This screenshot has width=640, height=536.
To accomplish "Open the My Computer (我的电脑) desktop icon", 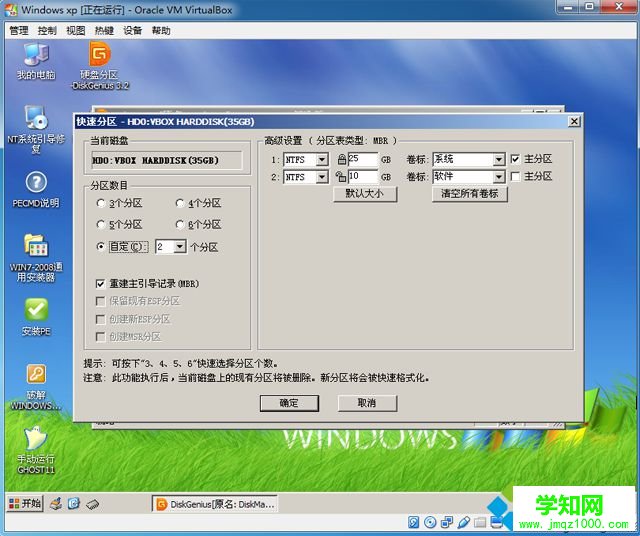I will [36, 60].
